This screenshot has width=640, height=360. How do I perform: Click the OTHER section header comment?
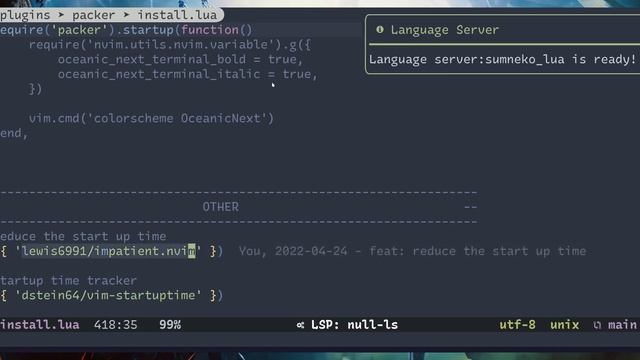coord(220,207)
